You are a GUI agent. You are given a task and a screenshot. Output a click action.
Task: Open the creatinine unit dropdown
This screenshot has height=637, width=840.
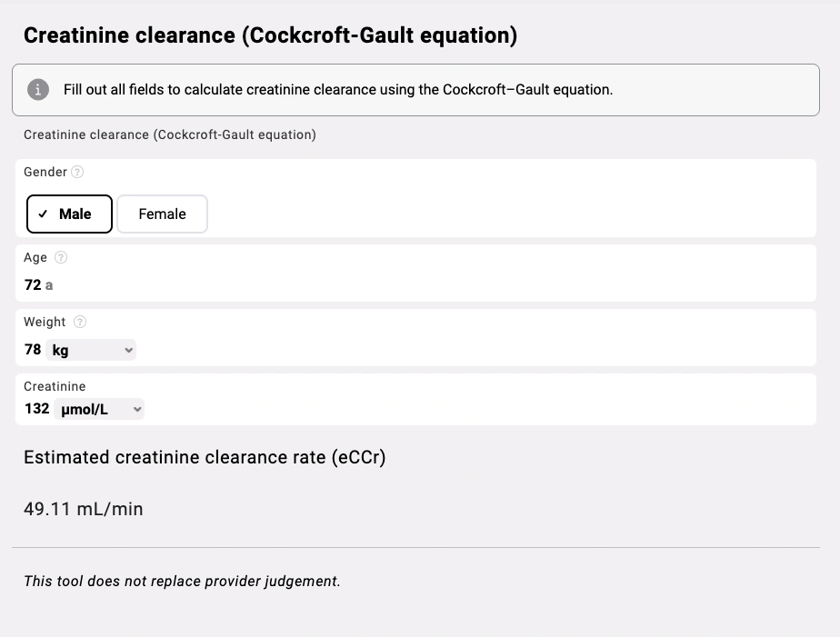(x=99, y=408)
